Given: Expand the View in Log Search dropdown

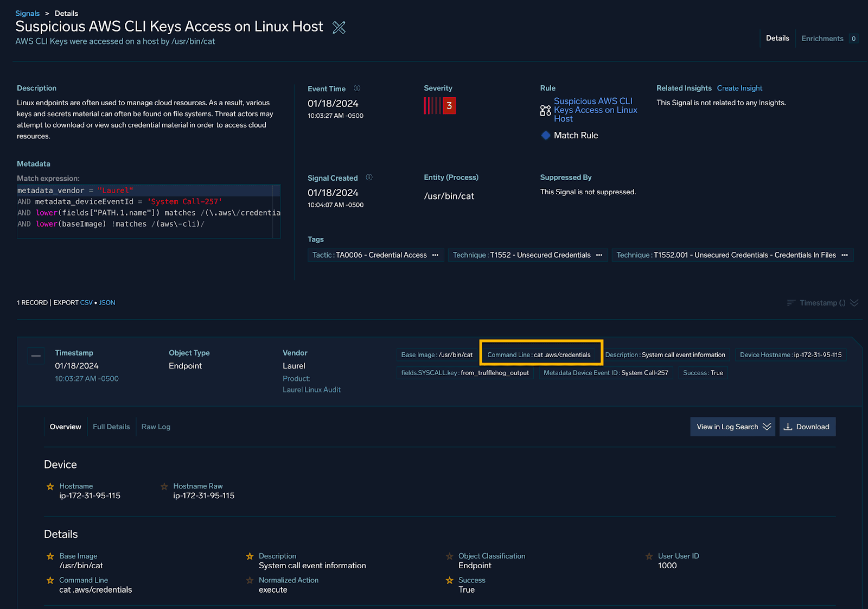Looking at the screenshot, I should pos(767,427).
